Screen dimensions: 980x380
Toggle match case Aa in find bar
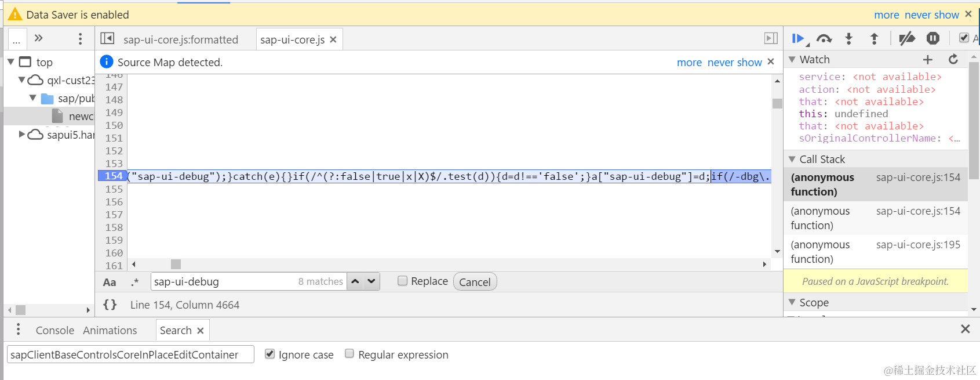click(110, 282)
